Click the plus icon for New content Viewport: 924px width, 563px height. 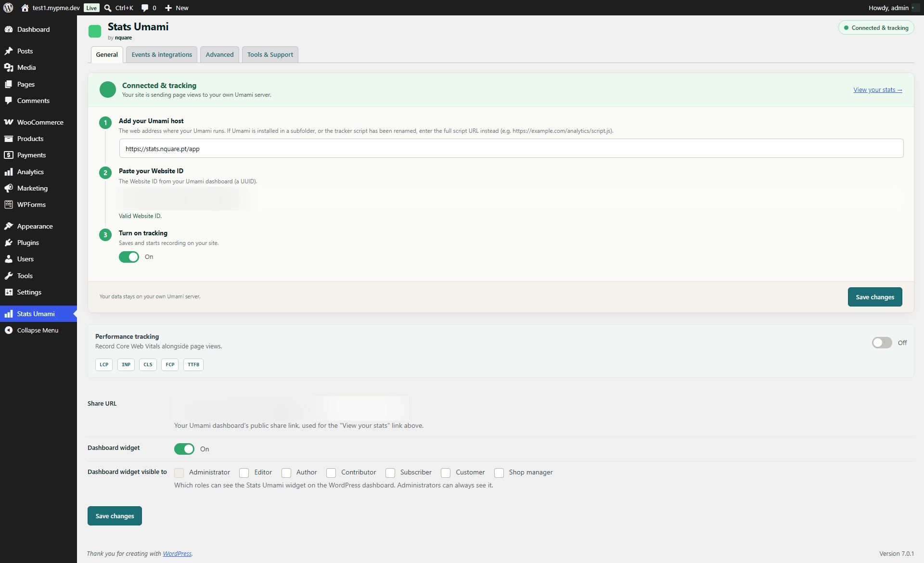click(x=168, y=8)
